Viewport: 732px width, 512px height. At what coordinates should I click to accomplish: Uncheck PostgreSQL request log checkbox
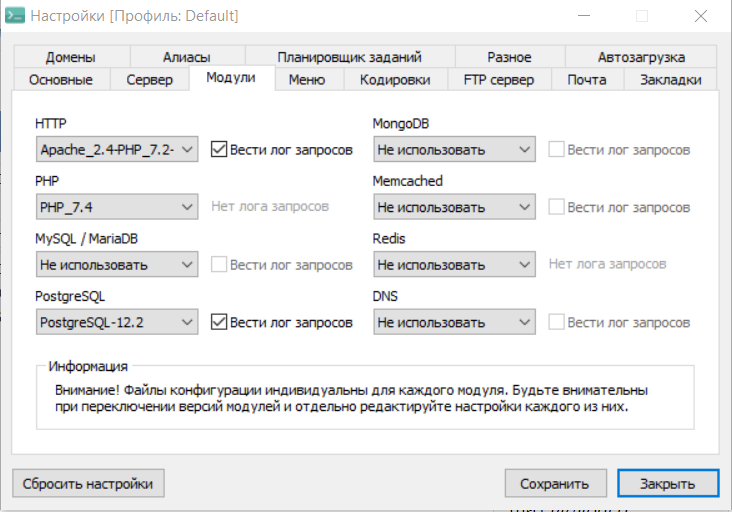pos(220,322)
